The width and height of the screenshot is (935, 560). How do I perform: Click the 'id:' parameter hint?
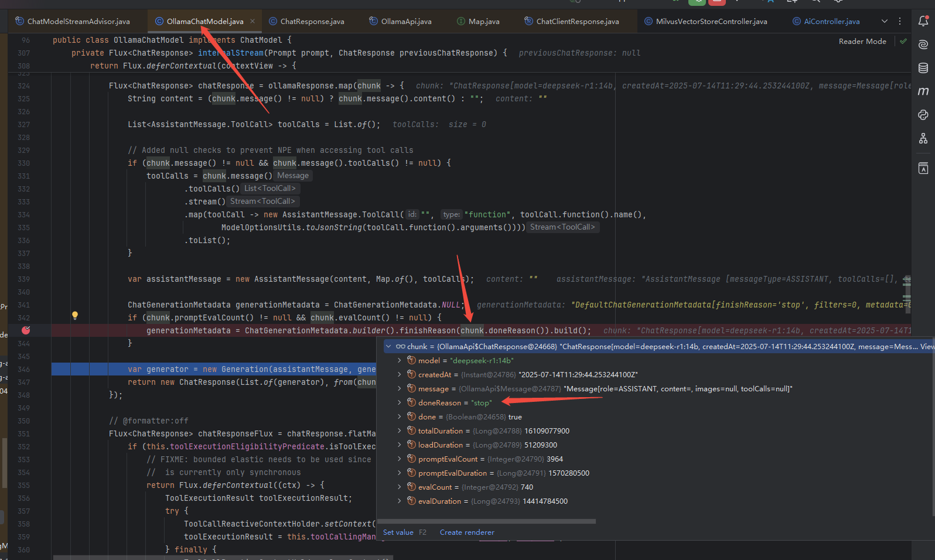pyautogui.click(x=412, y=214)
